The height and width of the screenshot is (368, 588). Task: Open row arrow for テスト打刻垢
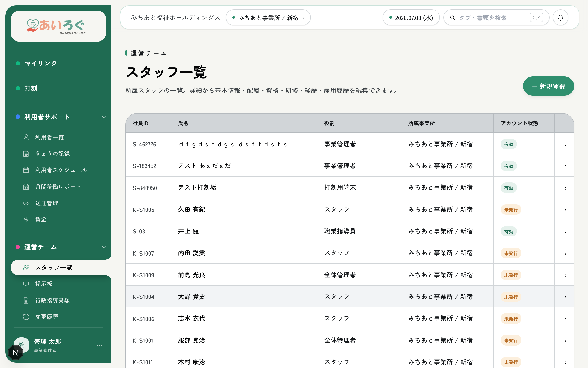pyautogui.click(x=566, y=188)
